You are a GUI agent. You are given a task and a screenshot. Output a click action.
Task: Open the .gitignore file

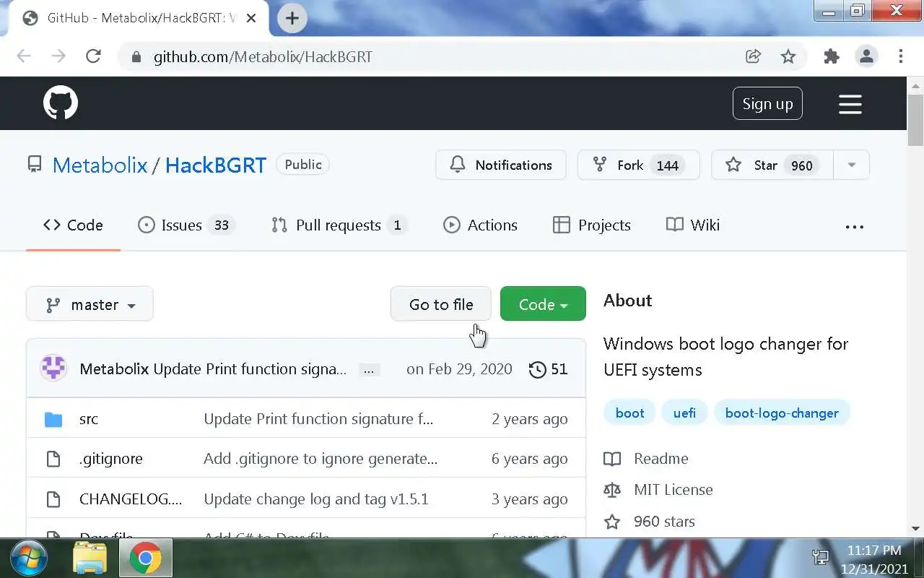(x=111, y=459)
